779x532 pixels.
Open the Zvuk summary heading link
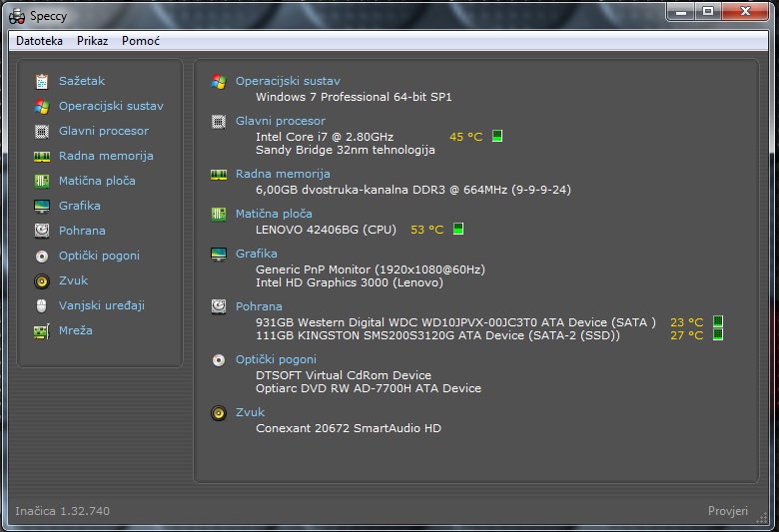pyautogui.click(x=250, y=412)
